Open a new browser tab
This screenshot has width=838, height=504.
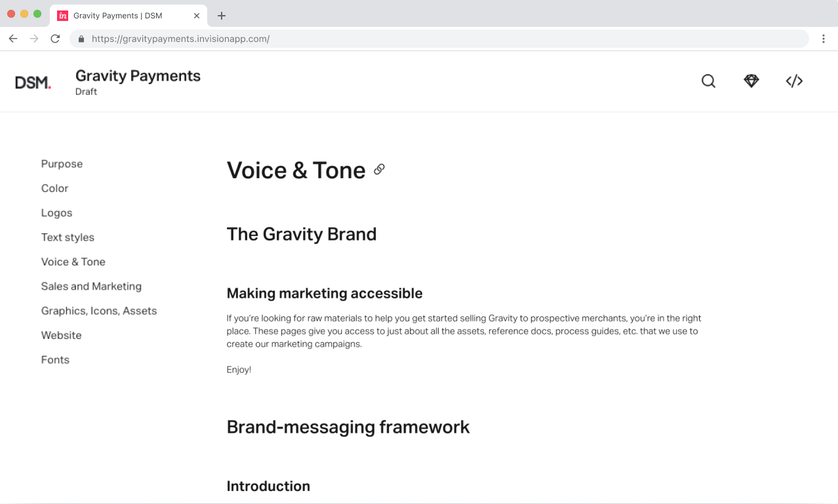[222, 16]
